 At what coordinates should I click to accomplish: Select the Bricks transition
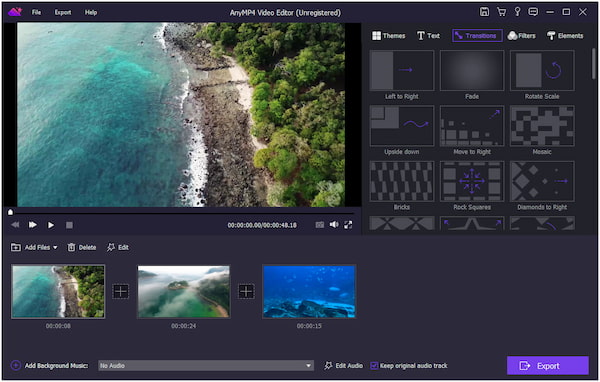402,181
